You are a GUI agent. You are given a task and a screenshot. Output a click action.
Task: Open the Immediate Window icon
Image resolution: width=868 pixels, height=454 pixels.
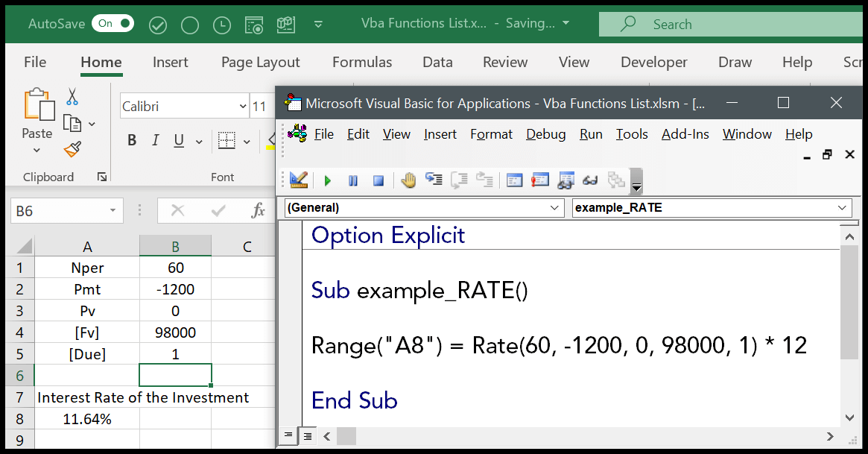539,180
